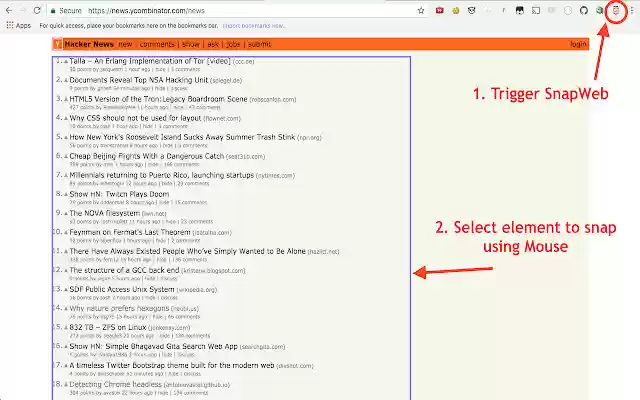Click the '(lwn.net)' site link

pos(154,213)
